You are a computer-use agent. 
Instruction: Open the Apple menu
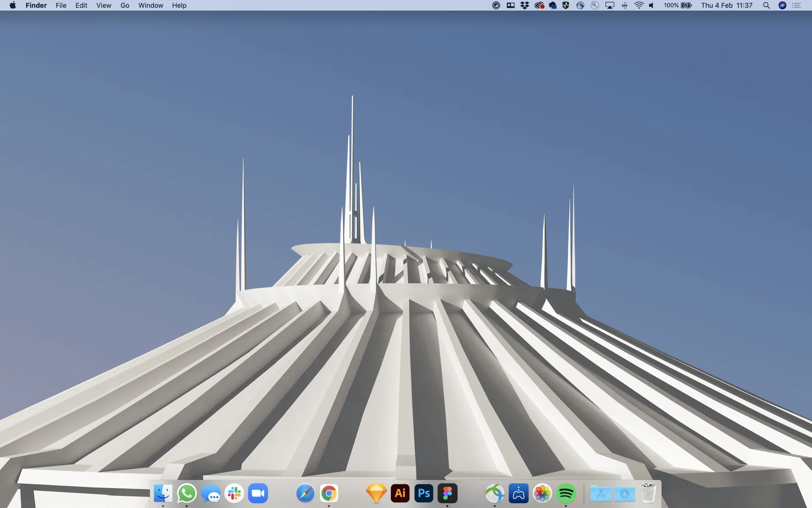tap(13, 5)
